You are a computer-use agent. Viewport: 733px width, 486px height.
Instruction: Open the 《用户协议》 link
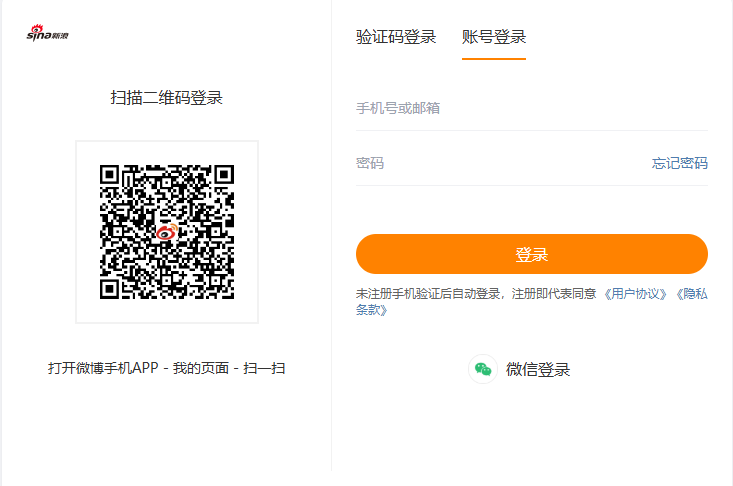coord(635,294)
